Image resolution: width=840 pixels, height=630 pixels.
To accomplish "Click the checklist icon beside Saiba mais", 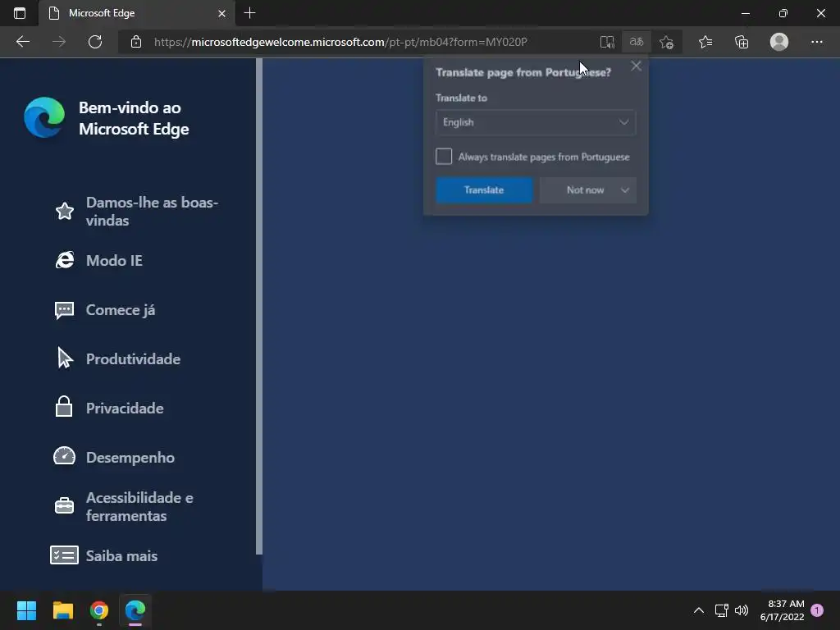I will [64, 555].
